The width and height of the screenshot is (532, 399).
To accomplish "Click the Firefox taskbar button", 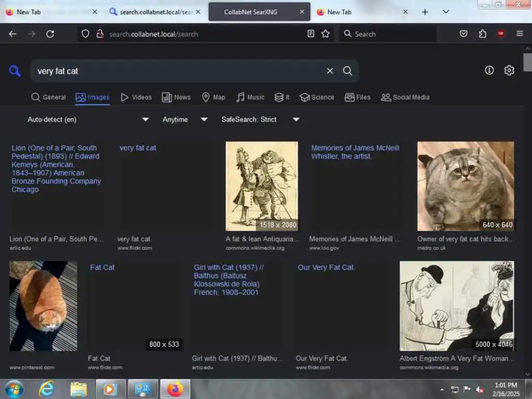I will (175, 389).
